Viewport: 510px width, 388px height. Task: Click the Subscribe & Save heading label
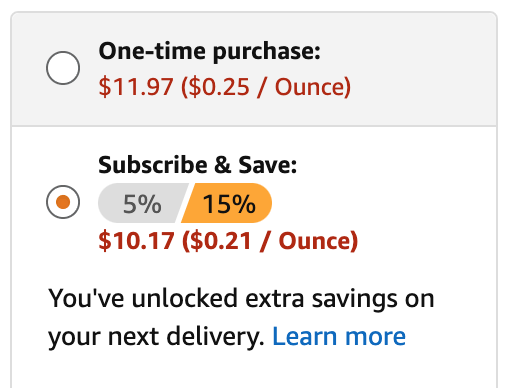(x=197, y=165)
